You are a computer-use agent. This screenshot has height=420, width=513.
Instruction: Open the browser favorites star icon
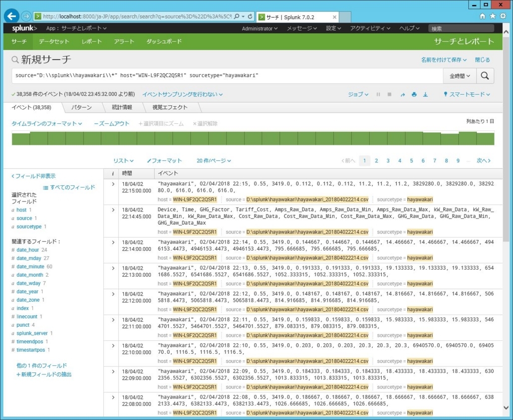(x=492, y=16)
